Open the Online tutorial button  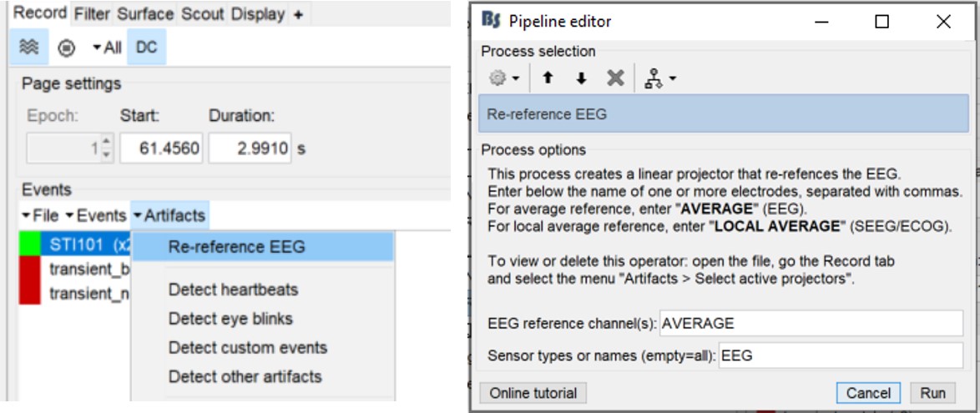click(533, 393)
